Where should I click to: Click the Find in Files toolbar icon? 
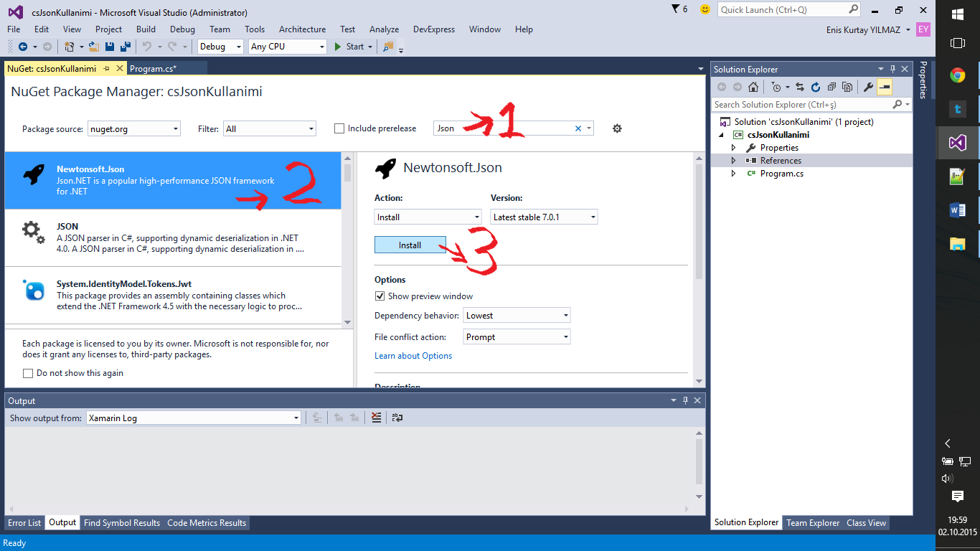388,46
